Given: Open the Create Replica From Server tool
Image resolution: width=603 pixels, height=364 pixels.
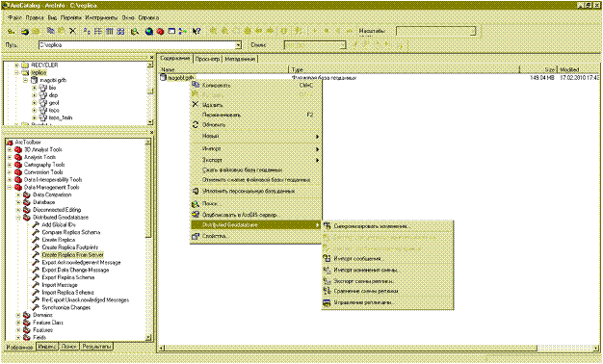Looking at the screenshot, I should click(72, 255).
